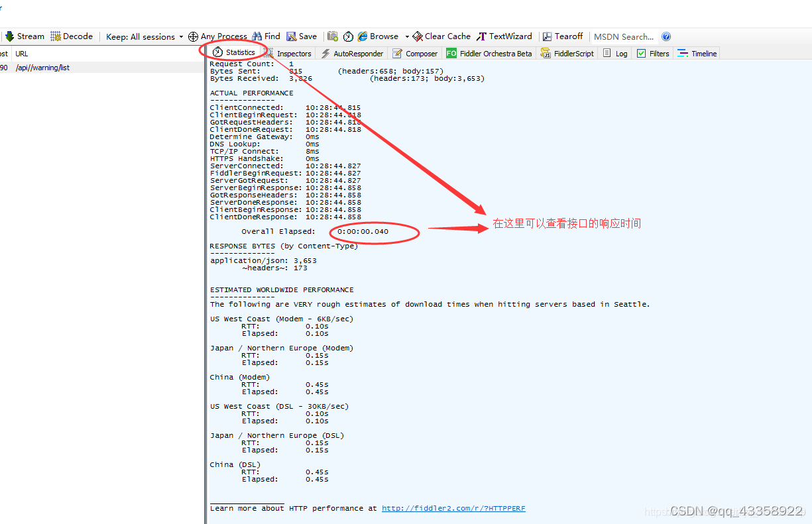
Task: Click the DNS Lookup 0ms line
Action: pos(264,144)
